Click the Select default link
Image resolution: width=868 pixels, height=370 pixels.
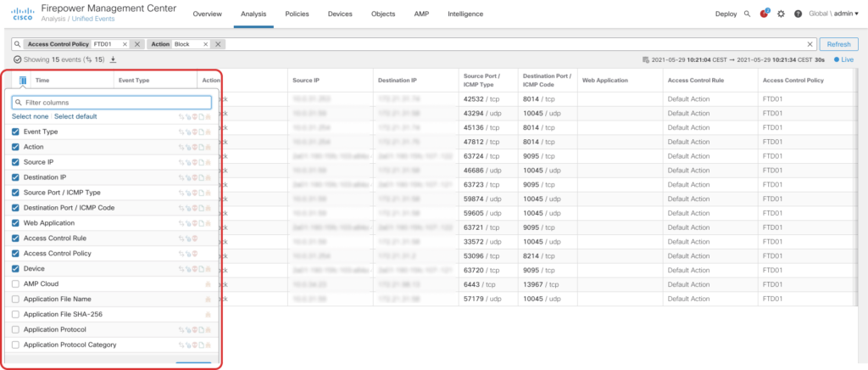75,116
